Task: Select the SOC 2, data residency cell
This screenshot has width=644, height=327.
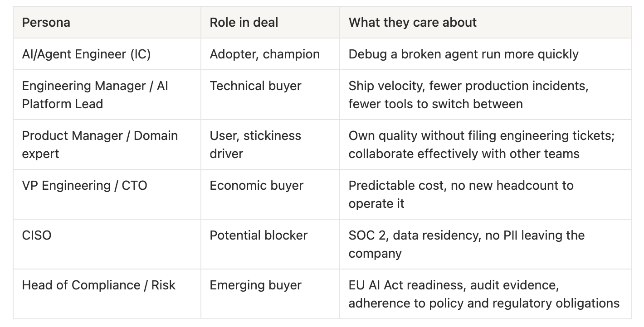Action: (x=485, y=244)
